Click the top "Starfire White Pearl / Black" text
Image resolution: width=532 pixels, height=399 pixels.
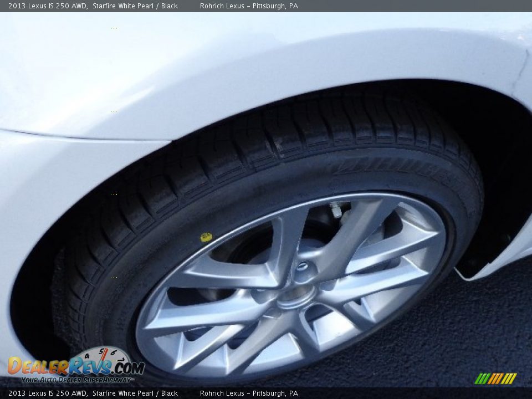coord(135,6)
